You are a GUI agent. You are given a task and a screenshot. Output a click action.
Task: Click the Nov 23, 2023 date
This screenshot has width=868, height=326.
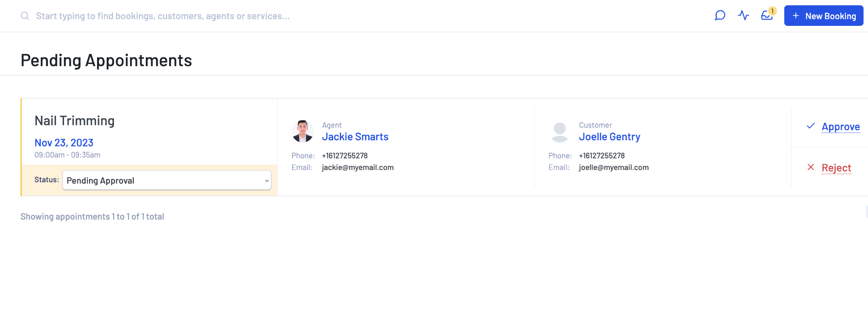click(64, 143)
